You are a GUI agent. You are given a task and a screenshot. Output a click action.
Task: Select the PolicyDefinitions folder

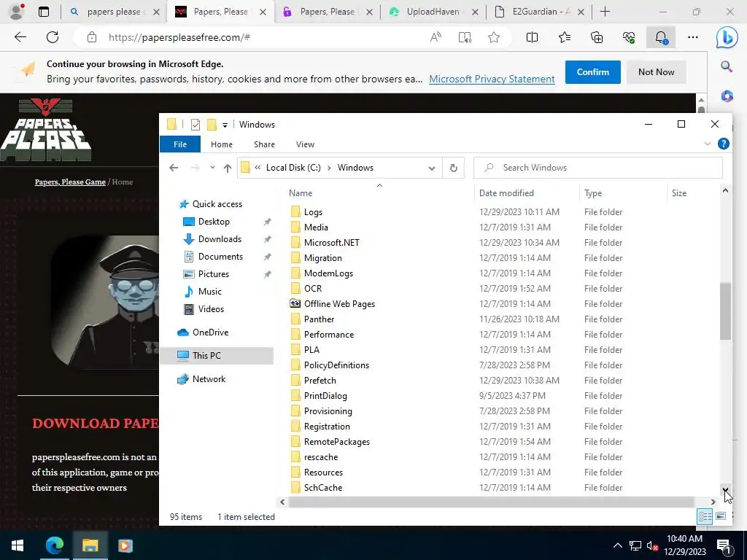[x=336, y=365]
